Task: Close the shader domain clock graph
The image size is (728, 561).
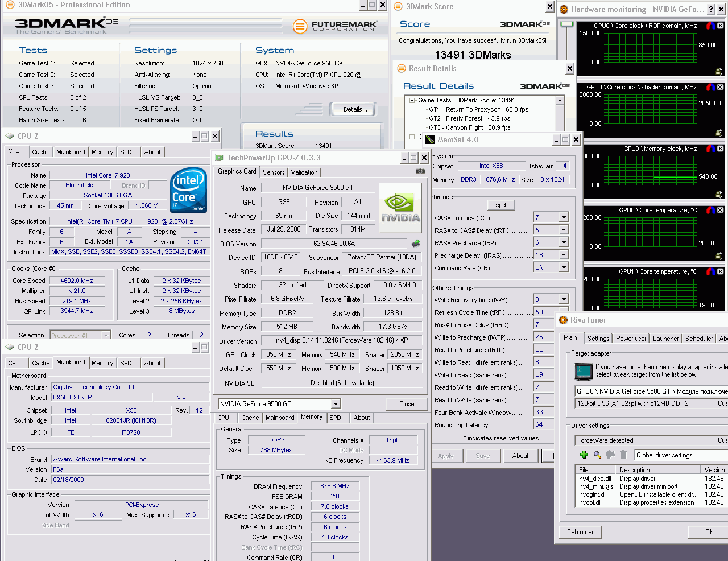Action: 720,87
